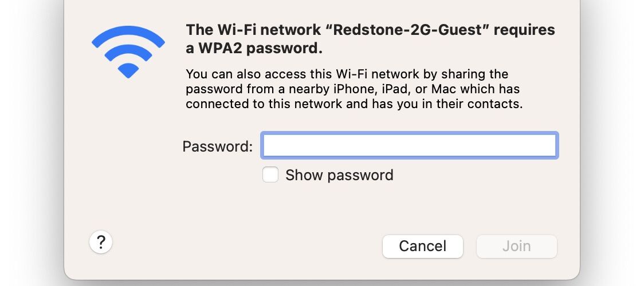Click the dimmed Join button
This screenshot has width=644, height=286.
click(x=517, y=247)
